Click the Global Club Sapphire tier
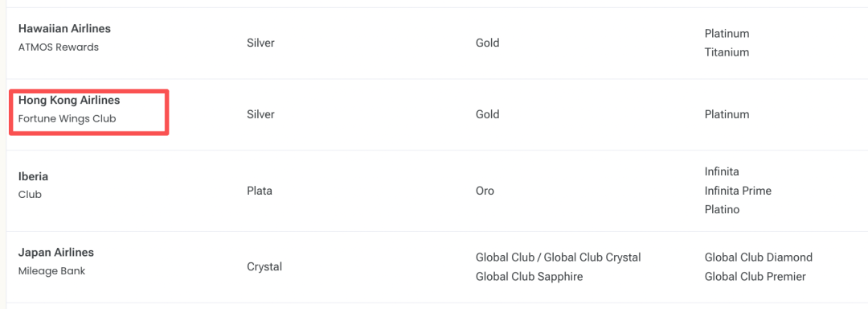868x309 pixels. tap(529, 277)
